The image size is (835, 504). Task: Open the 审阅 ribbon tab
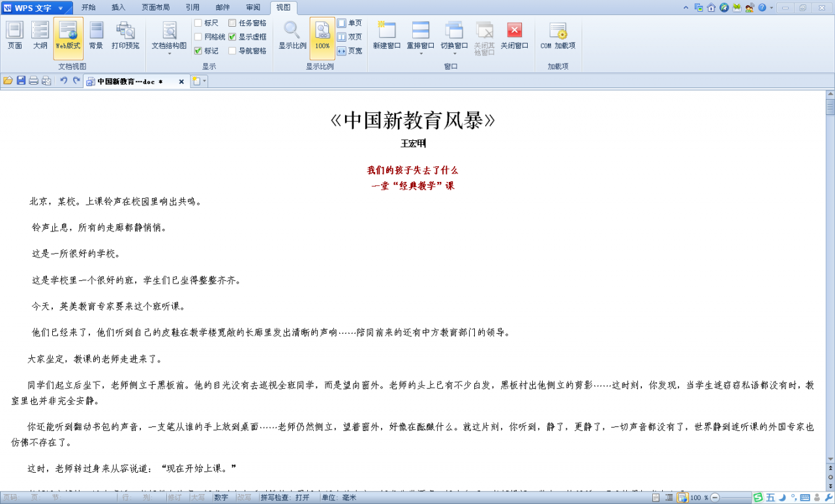(252, 8)
